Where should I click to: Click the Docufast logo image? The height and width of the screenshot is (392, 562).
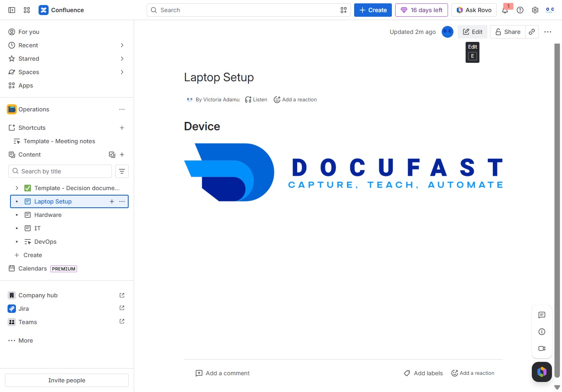(x=343, y=173)
